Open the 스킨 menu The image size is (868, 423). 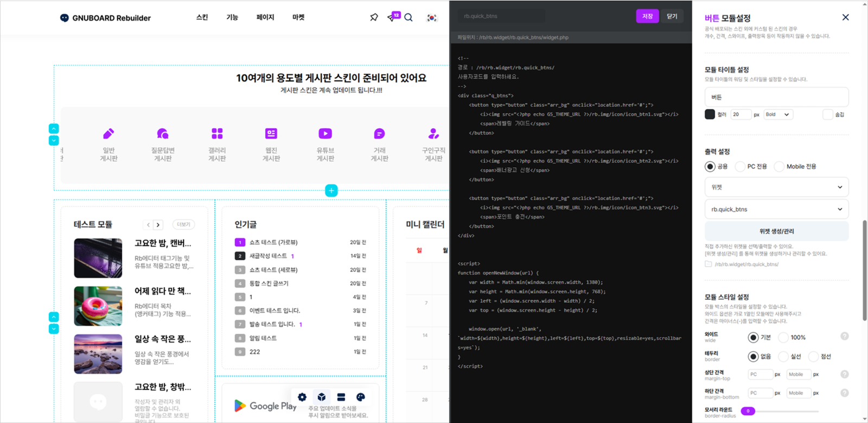tap(202, 17)
